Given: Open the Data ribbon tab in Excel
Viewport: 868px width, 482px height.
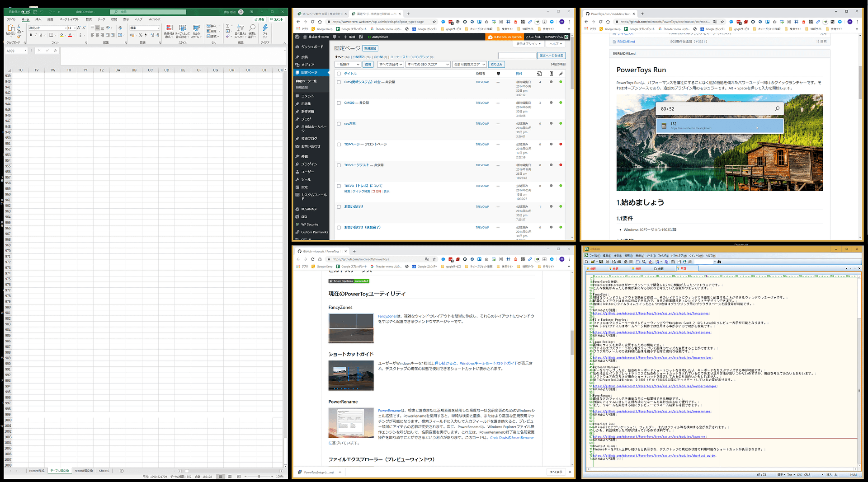Looking at the screenshot, I should click(x=101, y=19).
